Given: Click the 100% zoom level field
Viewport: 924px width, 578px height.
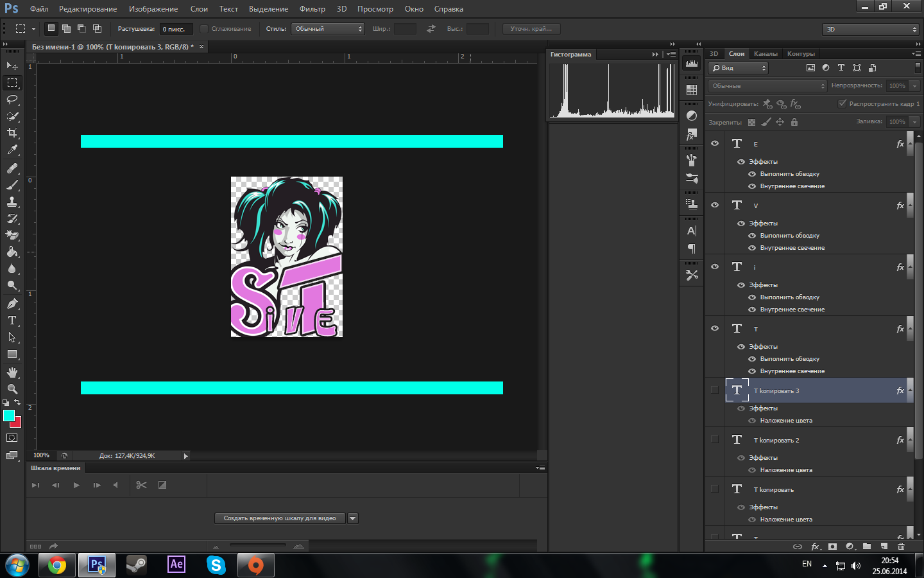Looking at the screenshot, I should coord(41,455).
